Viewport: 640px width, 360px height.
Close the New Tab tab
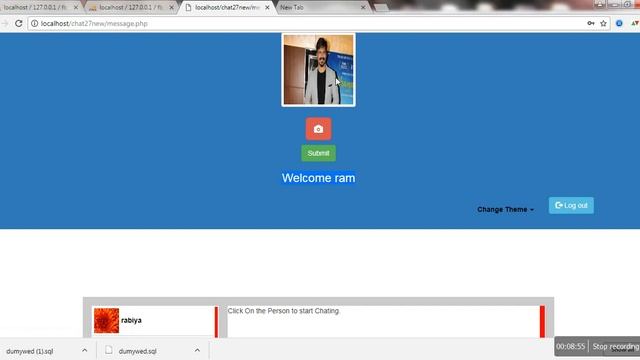click(363, 7)
